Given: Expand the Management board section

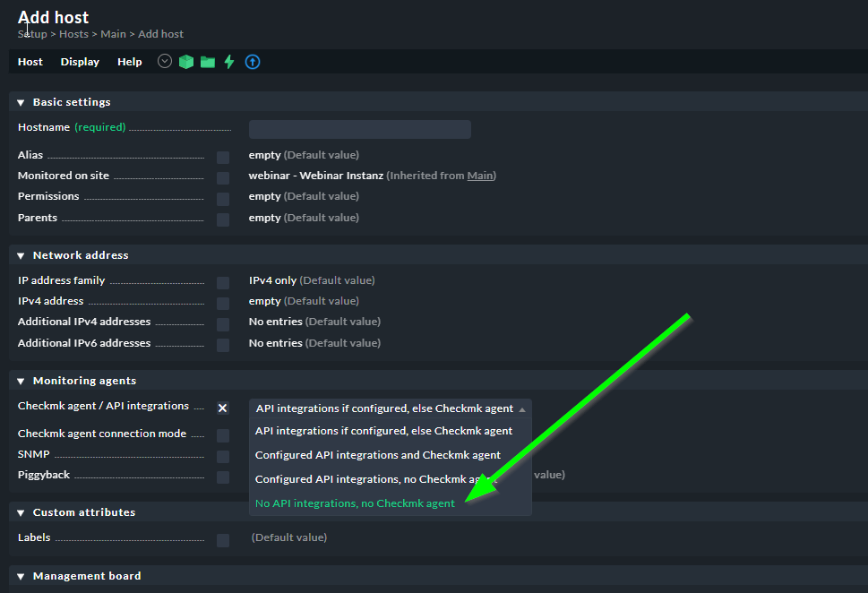Looking at the screenshot, I should [x=21, y=576].
